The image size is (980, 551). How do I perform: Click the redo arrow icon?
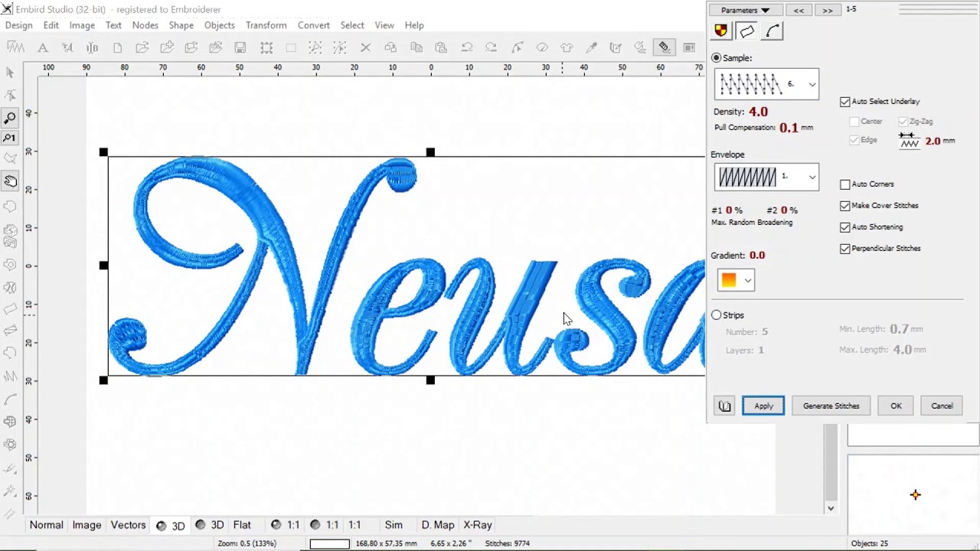(491, 47)
